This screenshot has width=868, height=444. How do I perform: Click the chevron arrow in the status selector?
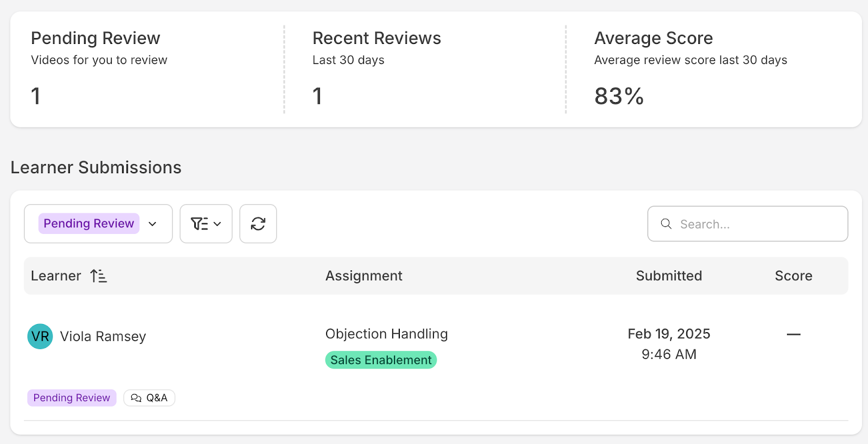pyautogui.click(x=152, y=224)
